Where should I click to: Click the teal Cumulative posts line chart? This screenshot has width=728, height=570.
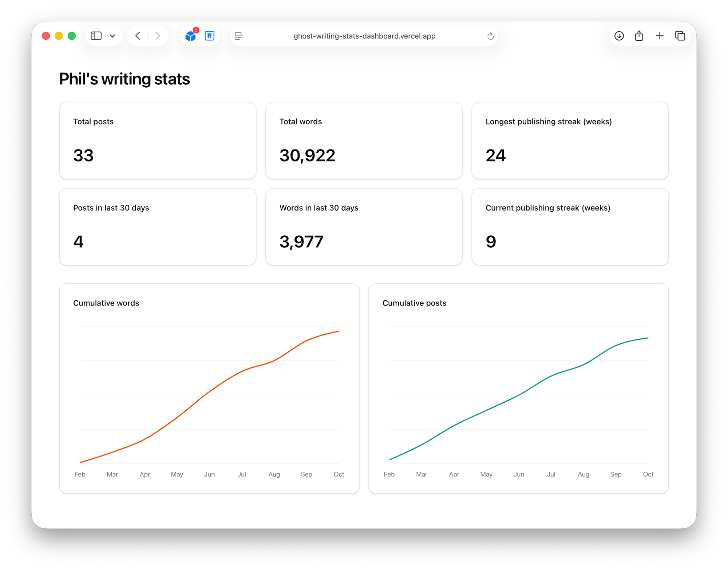pos(519,395)
